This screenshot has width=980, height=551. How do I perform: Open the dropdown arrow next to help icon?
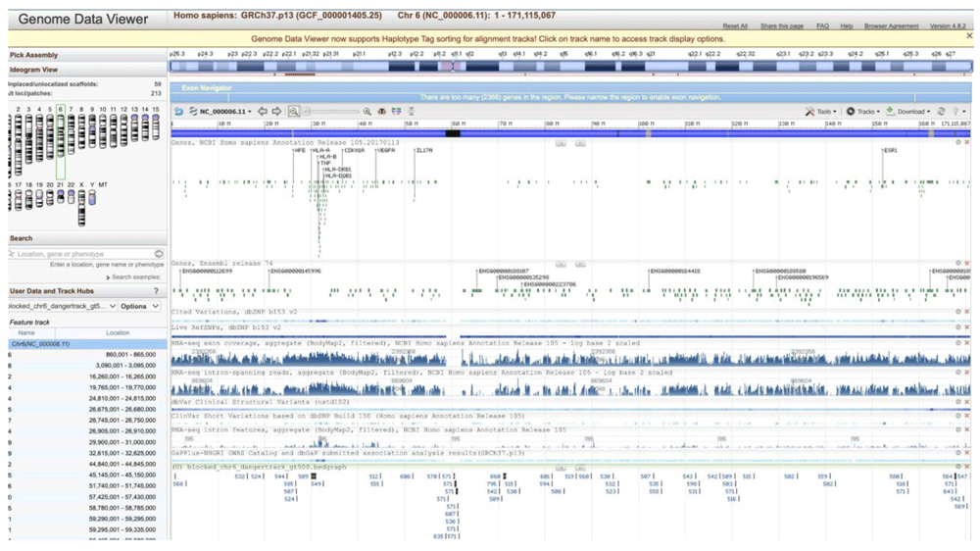click(964, 112)
